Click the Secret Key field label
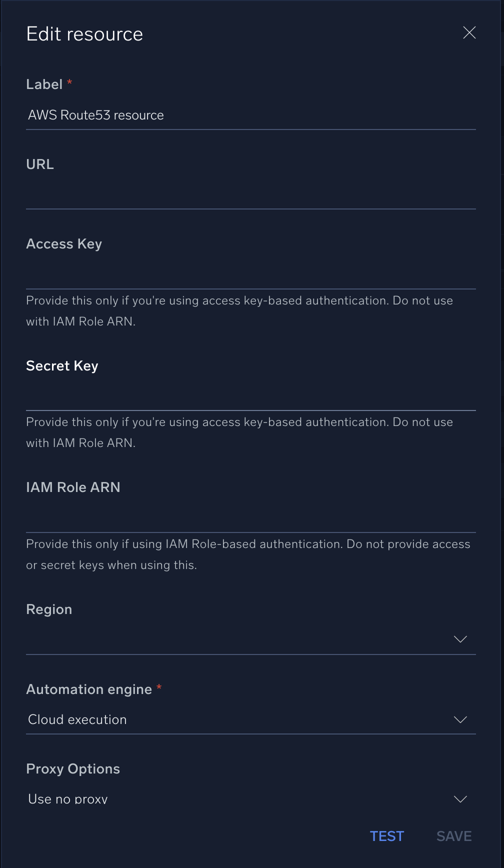The width and height of the screenshot is (504, 868). [62, 366]
